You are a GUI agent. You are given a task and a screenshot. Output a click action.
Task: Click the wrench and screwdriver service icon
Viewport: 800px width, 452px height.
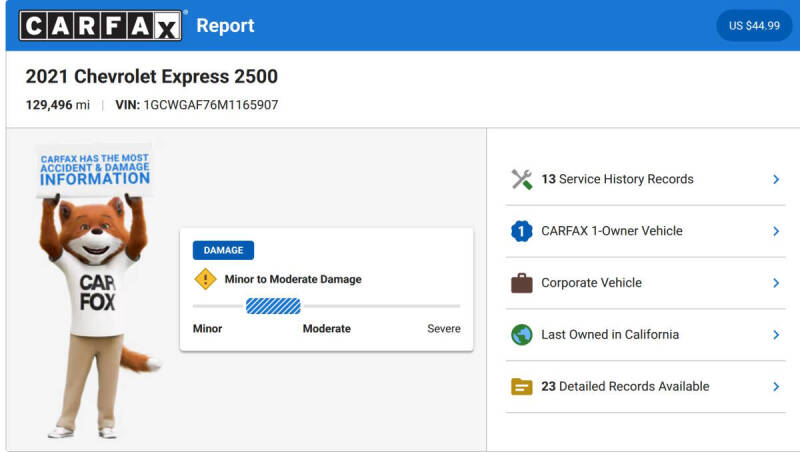521,179
